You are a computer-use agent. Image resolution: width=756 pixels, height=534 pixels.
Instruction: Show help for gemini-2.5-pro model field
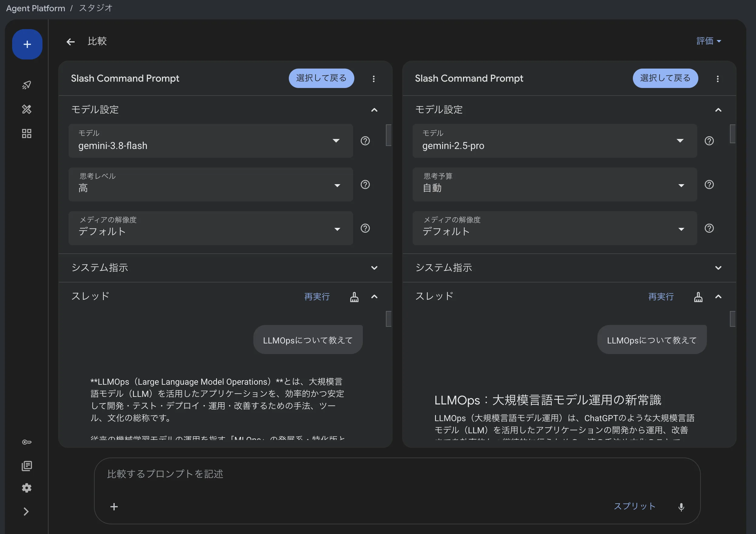pos(709,141)
